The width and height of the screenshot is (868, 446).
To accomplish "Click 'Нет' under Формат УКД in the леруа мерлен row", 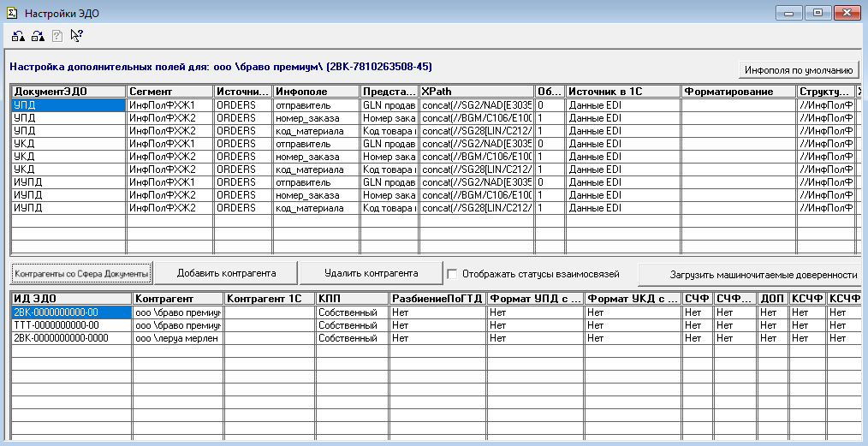I will click(633, 338).
